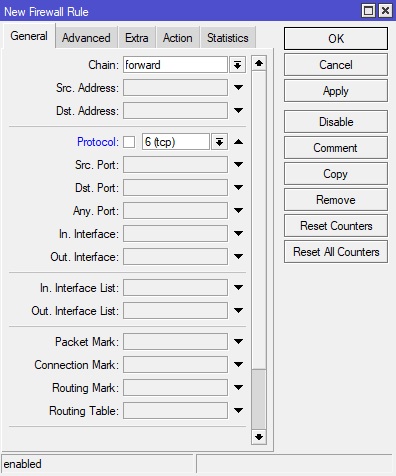Viewport: 396px width, 476px height.
Task: Expand the In. Interface List field
Action: (238, 288)
